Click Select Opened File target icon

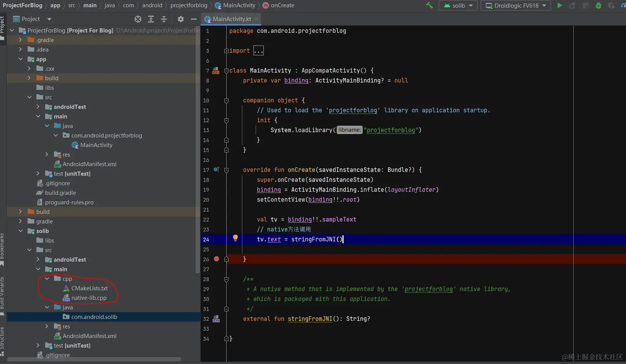pos(138,19)
